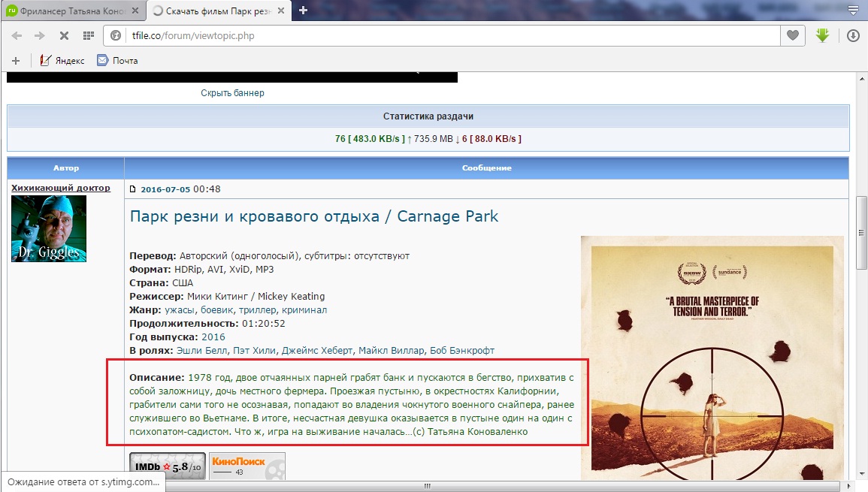The image size is (868, 492).
Task: Open the title Парк резни и кровавого отдыха
Action: point(314,216)
